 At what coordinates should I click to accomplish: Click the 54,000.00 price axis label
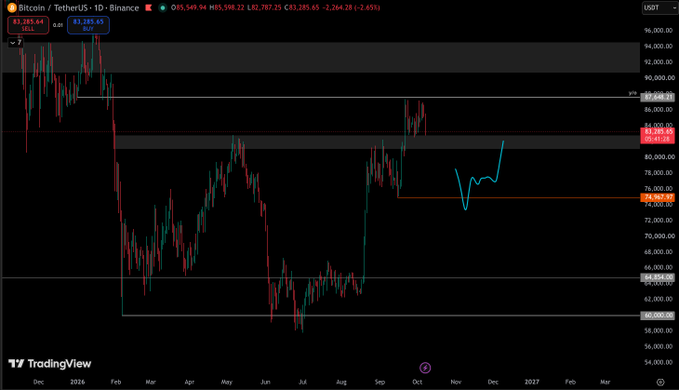(x=659, y=362)
